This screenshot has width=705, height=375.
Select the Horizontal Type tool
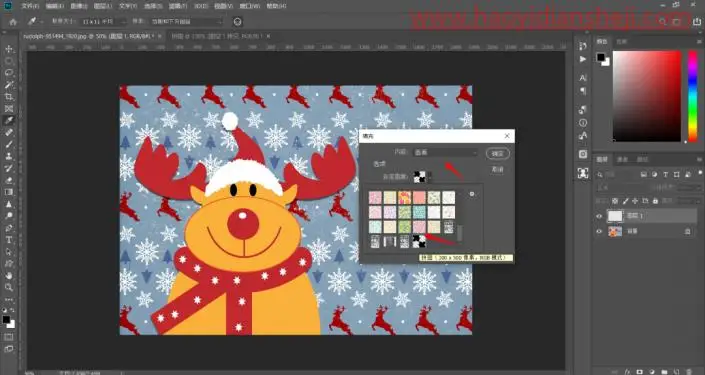tap(9, 240)
